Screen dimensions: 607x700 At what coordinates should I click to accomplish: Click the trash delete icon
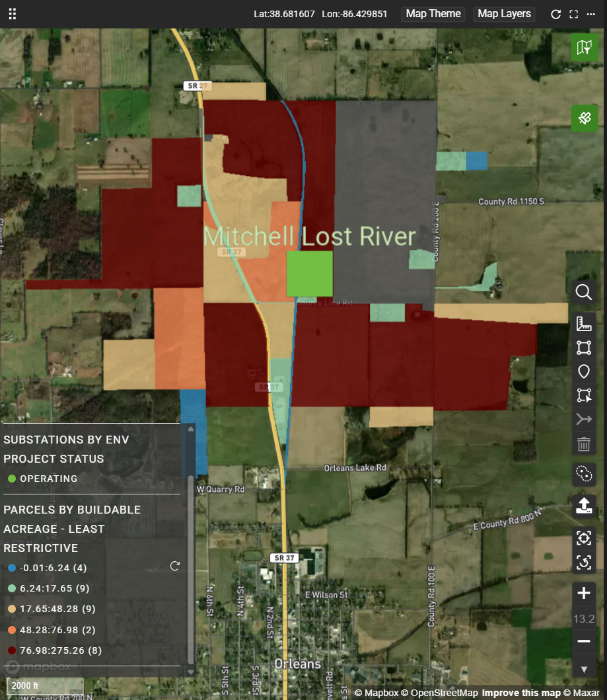click(x=583, y=444)
